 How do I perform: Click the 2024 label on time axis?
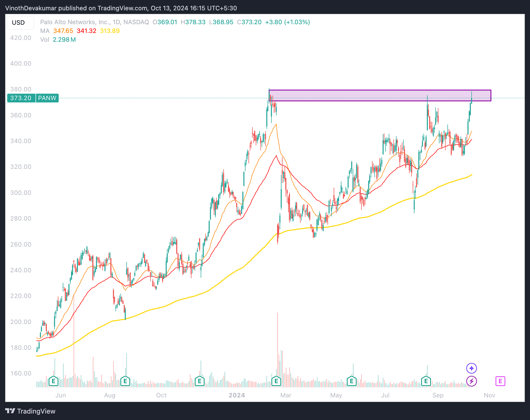(x=237, y=395)
